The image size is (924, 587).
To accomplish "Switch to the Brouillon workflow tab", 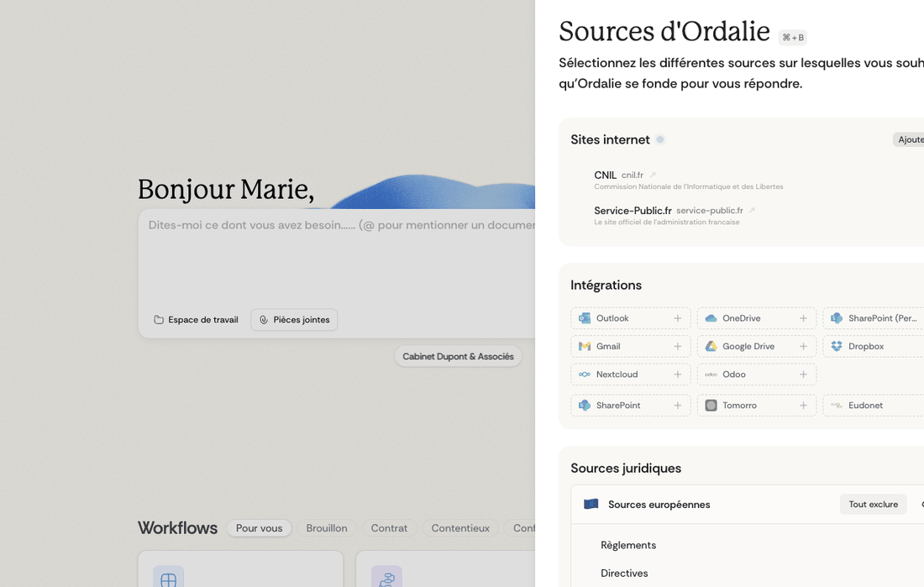I will point(327,528).
